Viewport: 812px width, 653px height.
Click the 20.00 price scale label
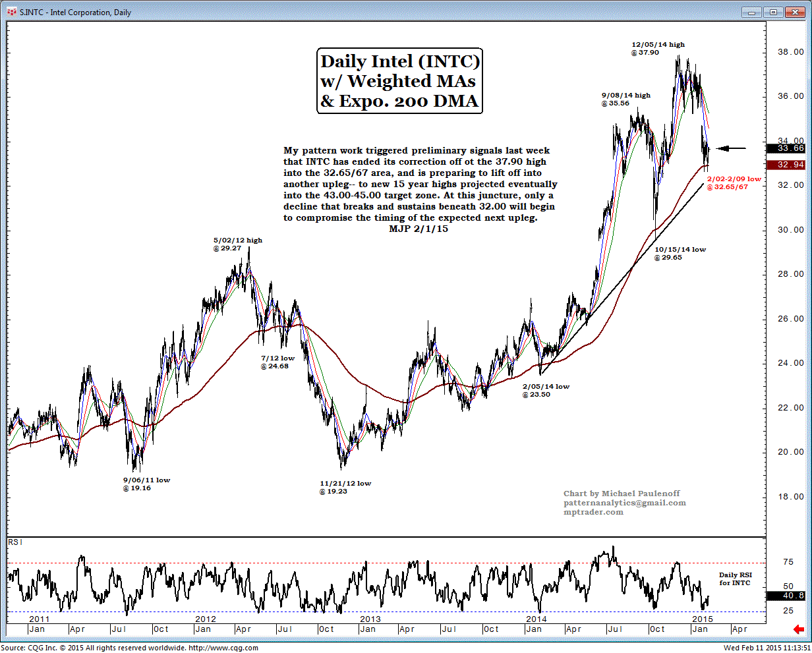pos(790,452)
